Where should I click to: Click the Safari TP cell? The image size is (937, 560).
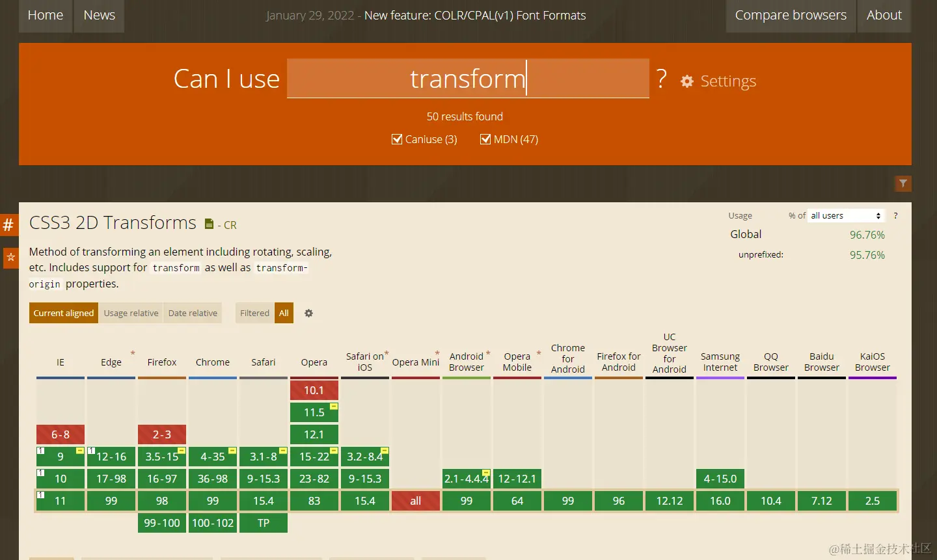point(264,523)
